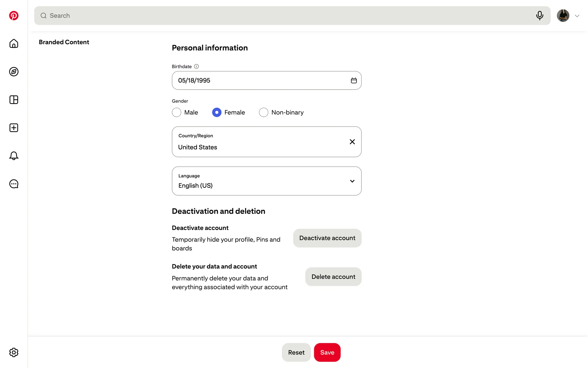Select the Female gender option
The height and width of the screenshot is (368, 588).
tap(217, 113)
